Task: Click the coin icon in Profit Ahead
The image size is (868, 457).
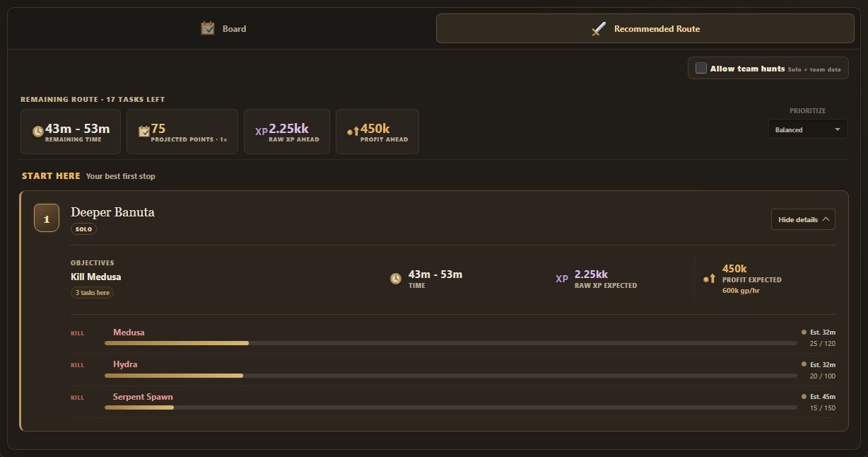Action: (x=353, y=131)
